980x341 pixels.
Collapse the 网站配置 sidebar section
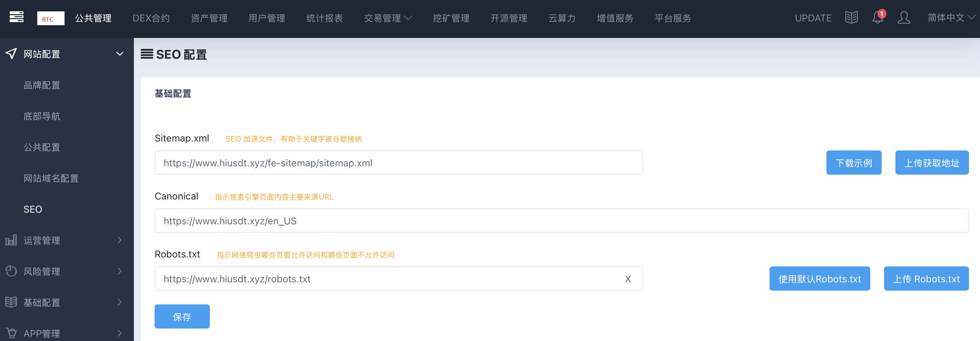[x=120, y=54]
